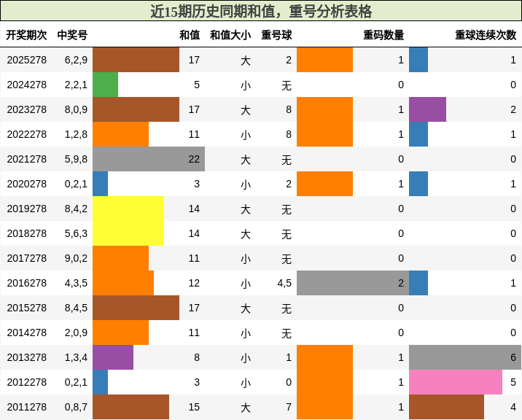Click the purple streak bar in row 2023278
The height and width of the screenshot is (420, 522).
click(x=427, y=109)
